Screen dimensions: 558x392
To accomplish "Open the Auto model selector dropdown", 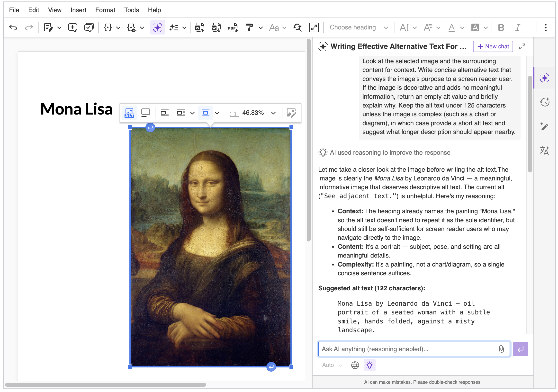I will pyautogui.click(x=332, y=365).
